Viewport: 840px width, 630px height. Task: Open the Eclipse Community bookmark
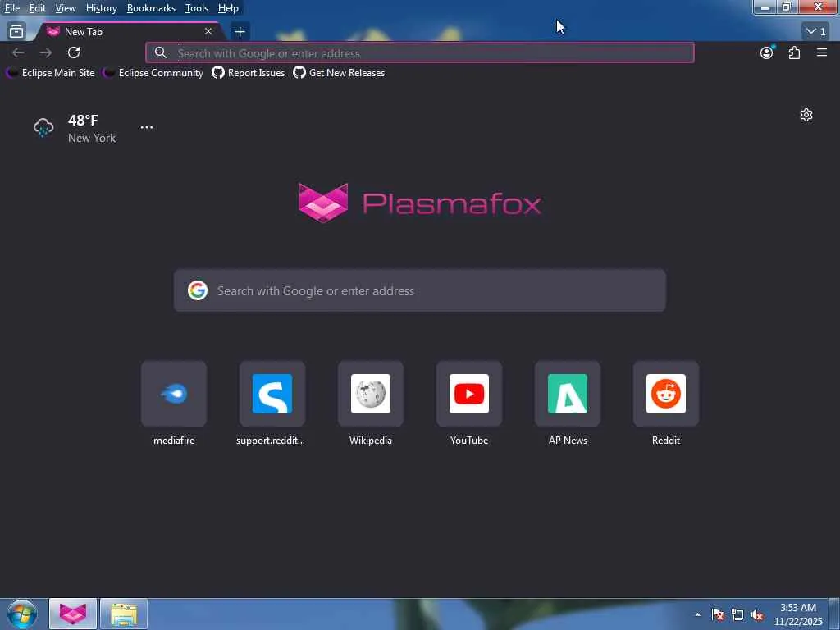(x=153, y=73)
